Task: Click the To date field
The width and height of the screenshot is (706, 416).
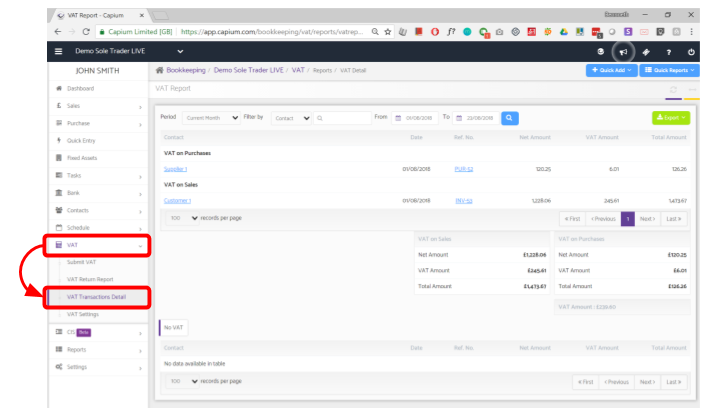Action: [476, 118]
